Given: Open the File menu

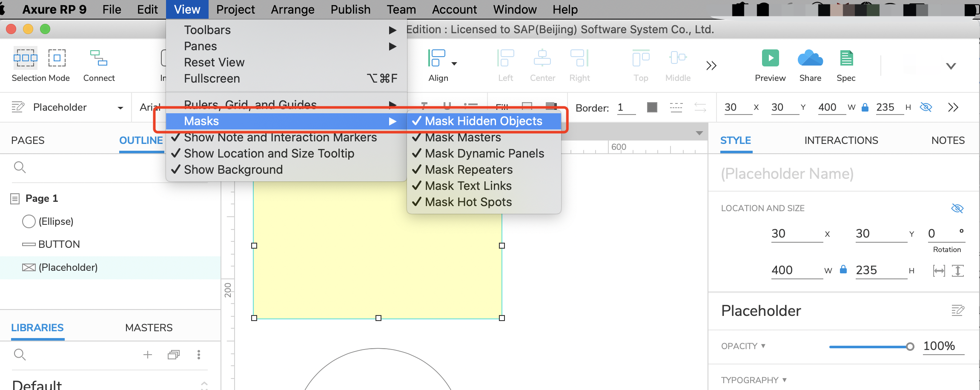Looking at the screenshot, I should pyautogui.click(x=112, y=9).
